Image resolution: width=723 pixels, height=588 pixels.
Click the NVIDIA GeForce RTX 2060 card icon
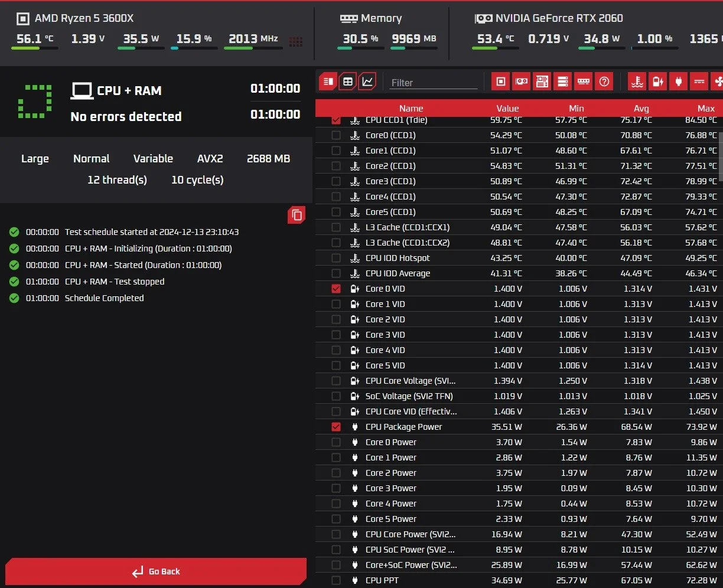click(483, 18)
